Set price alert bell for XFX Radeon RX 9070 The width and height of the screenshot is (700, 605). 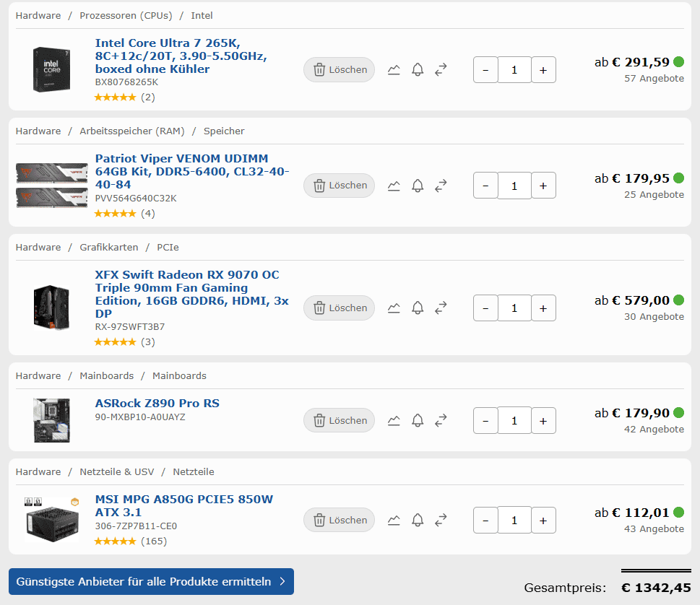pyautogui.click(x=418, y=308)
